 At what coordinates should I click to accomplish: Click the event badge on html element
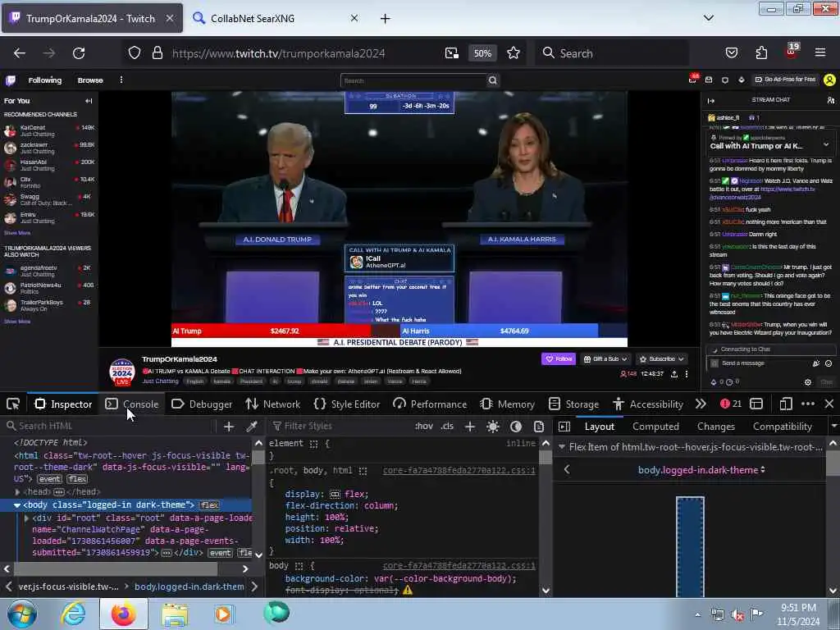tap(49, 479)
